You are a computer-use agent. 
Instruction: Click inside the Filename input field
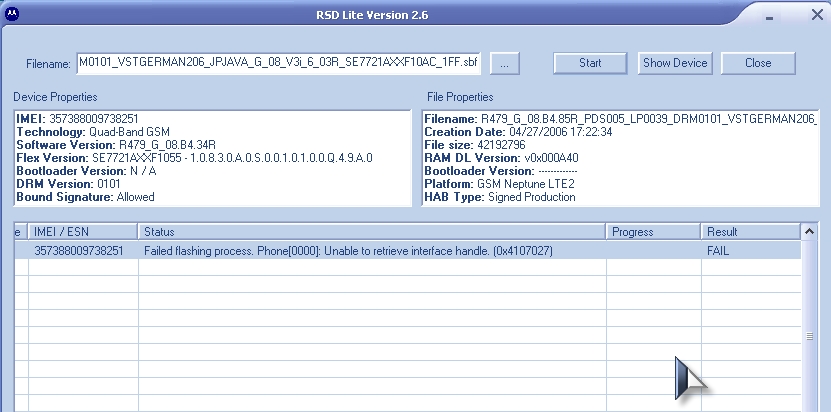click(278, 63)
